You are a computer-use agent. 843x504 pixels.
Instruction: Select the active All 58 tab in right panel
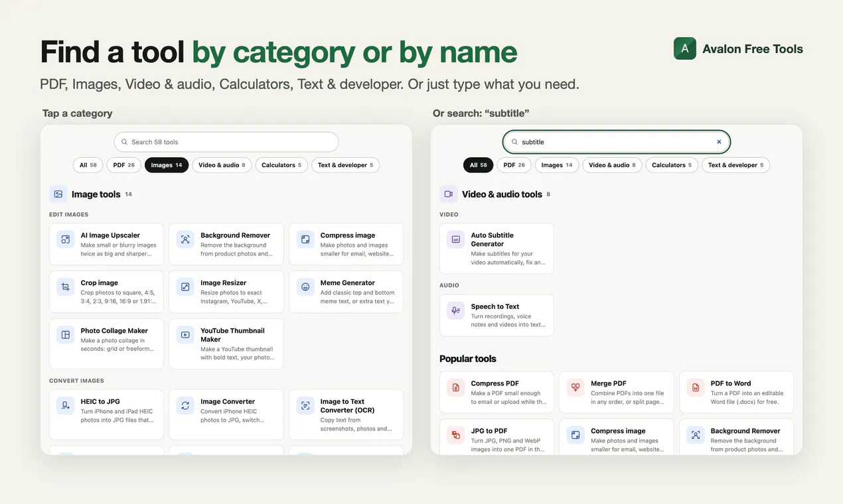479,165
